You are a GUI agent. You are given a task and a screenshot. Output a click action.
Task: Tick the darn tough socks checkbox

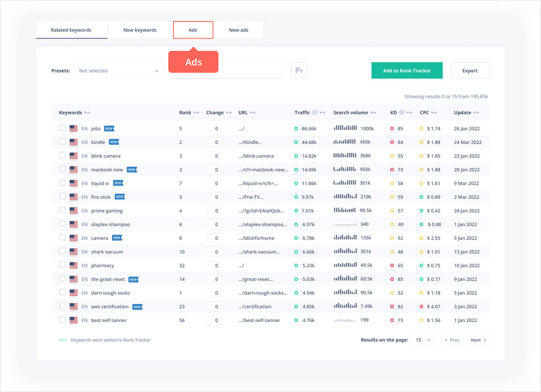point(62,292)
